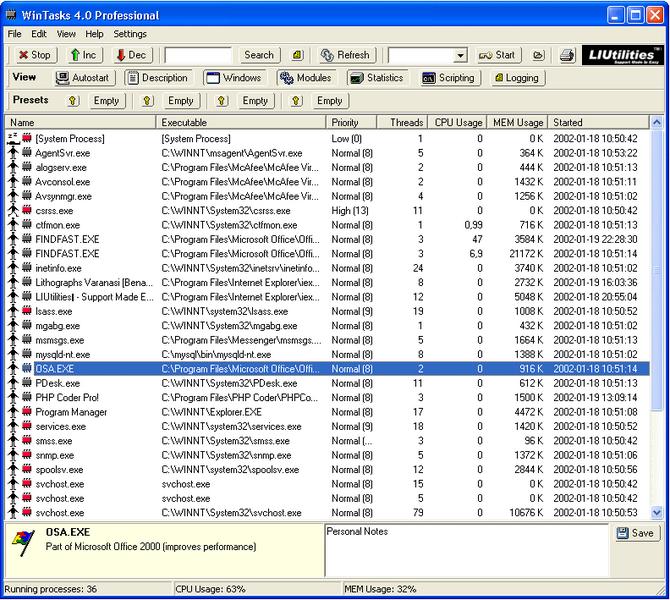Click the red chip icon beside spoolsv.exe
Screen dimensions: 670x600
click(27, 469)
